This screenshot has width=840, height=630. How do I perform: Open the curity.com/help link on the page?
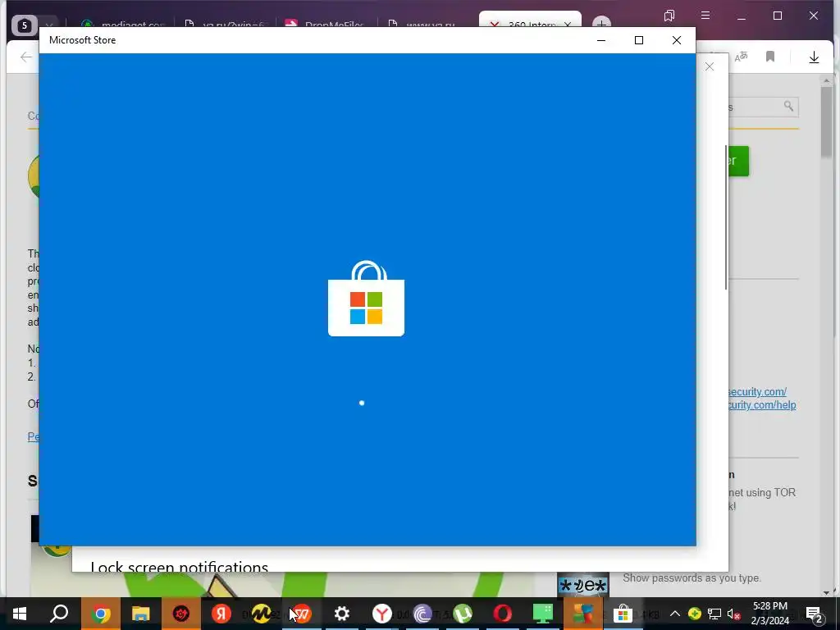coord(762,405)
